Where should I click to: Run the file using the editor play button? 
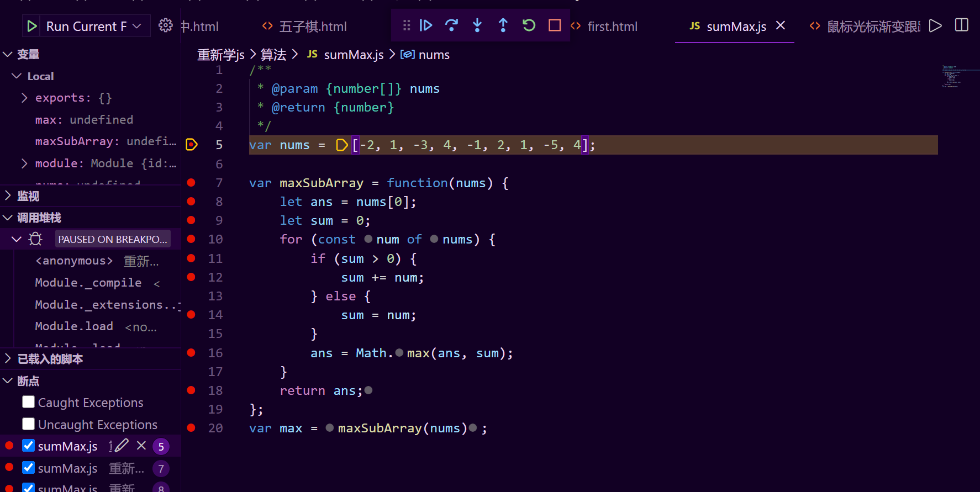pyautogui.click(x=935, y=25)
